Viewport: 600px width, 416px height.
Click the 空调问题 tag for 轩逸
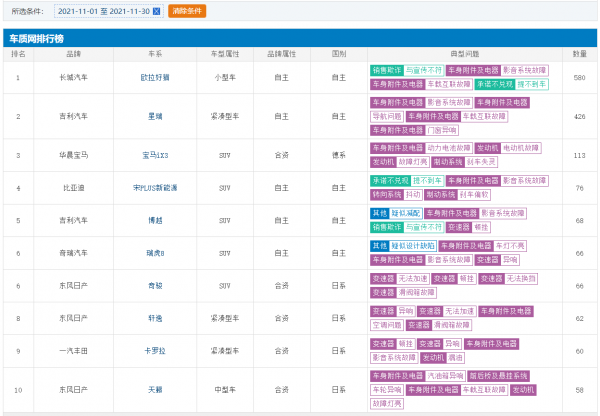click(x=386, y=325)
